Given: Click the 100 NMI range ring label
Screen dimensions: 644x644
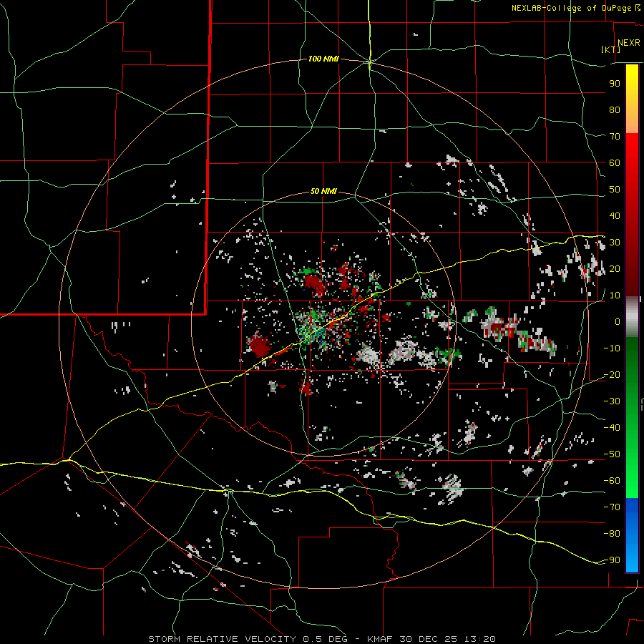Looking at the screenshot, I should tap(323, 59).
